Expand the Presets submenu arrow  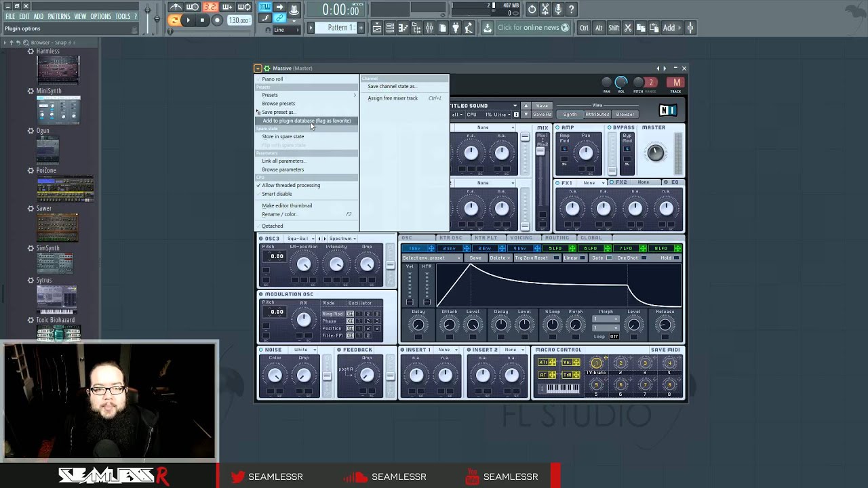(x=355, y=95)
